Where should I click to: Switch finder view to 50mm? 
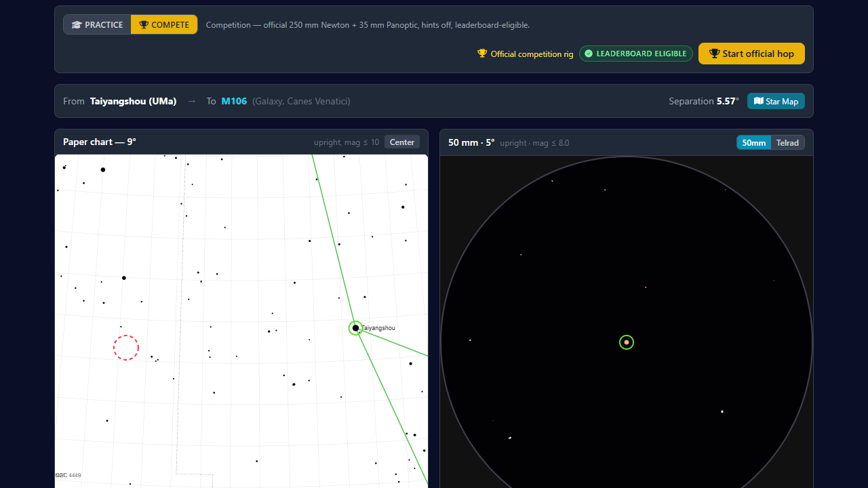[x=754, y=142]
